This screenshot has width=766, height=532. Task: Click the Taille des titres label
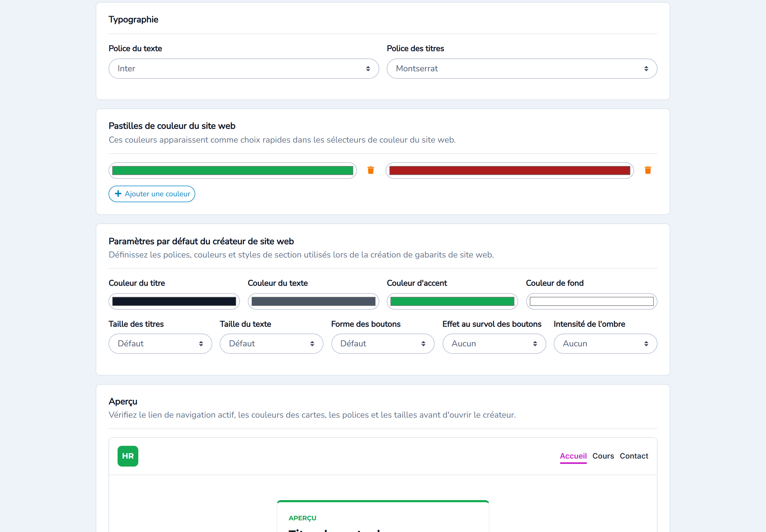136,324
